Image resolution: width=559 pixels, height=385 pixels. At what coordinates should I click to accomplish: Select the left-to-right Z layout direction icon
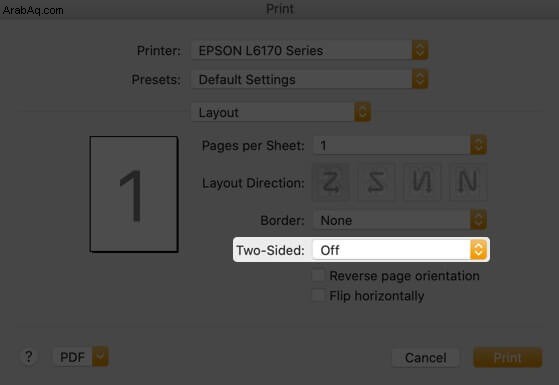(x=331, y=182)
